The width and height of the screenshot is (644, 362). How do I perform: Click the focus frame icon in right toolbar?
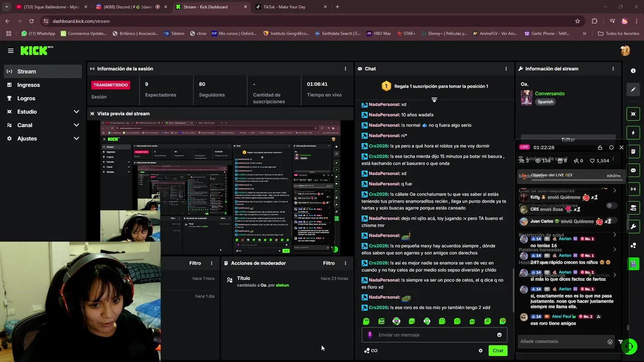click(x=633, y=114)
